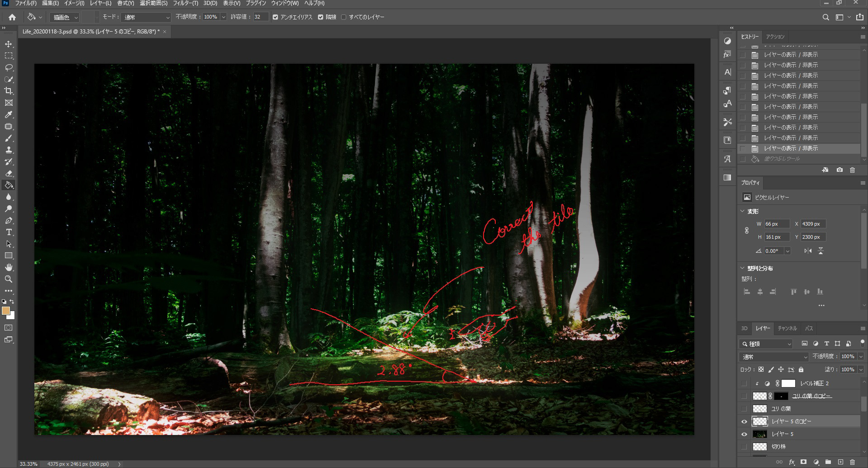This screenshot has height=468, width=868.
Task: Select the Crop tool
Action: tap(9, 91)
